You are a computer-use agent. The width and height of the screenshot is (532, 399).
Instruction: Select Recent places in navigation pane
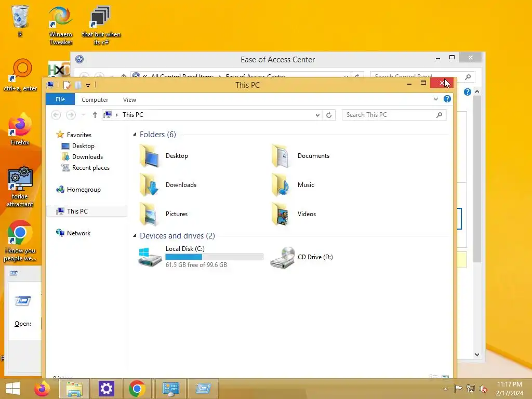pyautogui.click(x=86, y=168)
